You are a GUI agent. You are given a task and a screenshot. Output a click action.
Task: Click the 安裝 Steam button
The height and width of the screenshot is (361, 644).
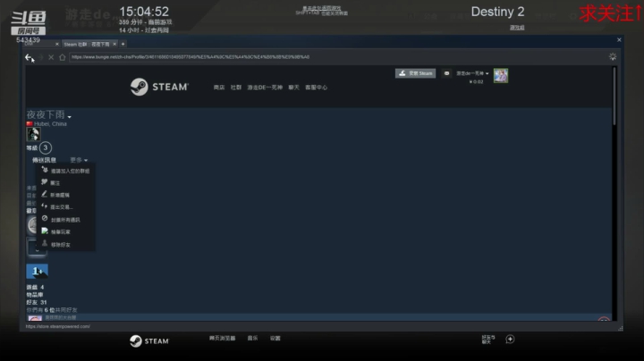click(x=415, y=73)
